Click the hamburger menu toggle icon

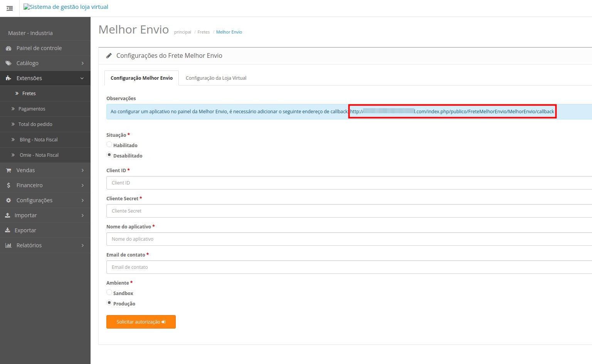click(10, 8)
